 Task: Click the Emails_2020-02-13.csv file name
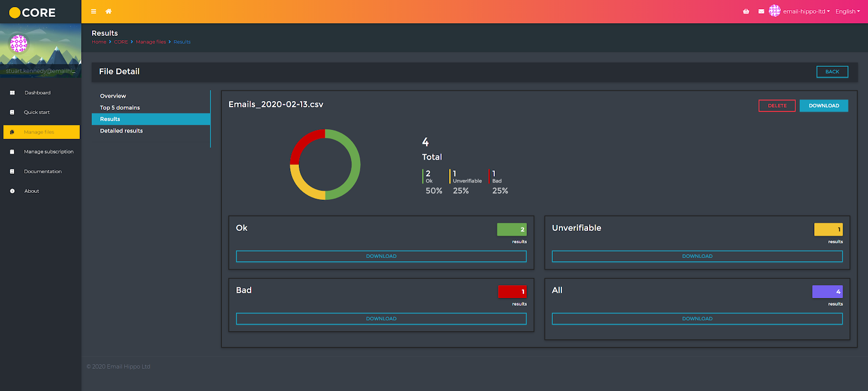click(276, 104)
